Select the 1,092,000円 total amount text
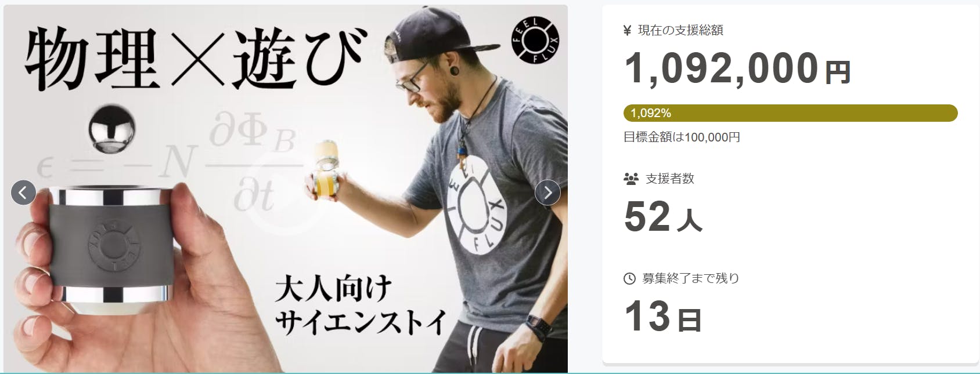 coord(737,68)
